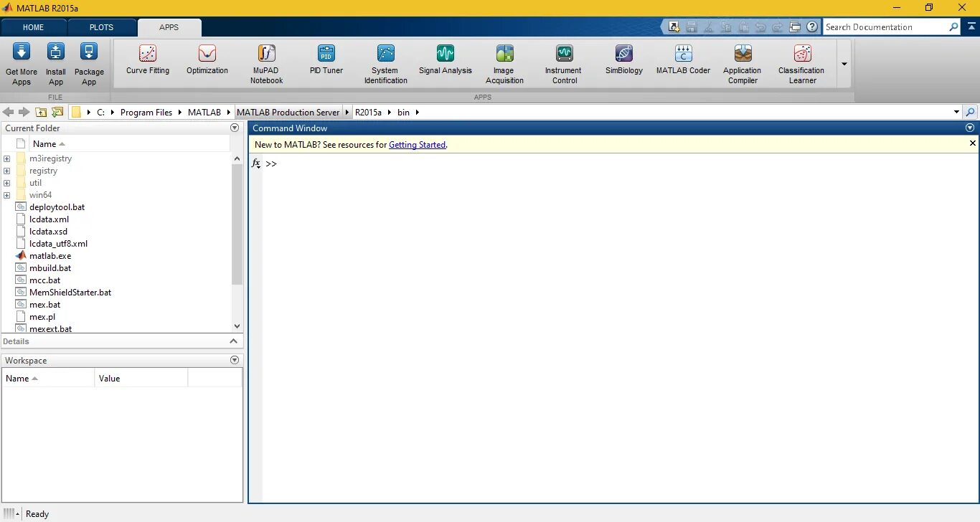Image resolution: width=980 pixels, height=522 pixels.
Task: Go back to previous folder arrow
Action: pos(9,112)
